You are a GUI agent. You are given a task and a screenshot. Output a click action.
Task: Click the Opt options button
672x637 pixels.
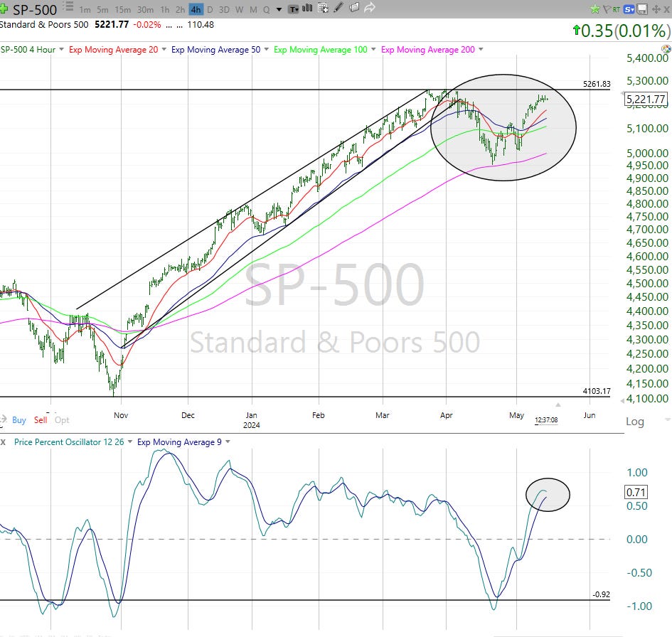click(x=62, y=420)
